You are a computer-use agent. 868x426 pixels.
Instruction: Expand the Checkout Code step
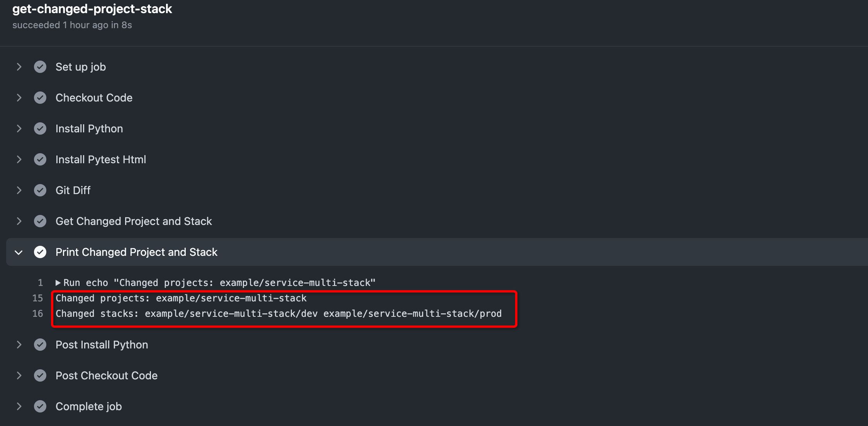coord(19,98)
